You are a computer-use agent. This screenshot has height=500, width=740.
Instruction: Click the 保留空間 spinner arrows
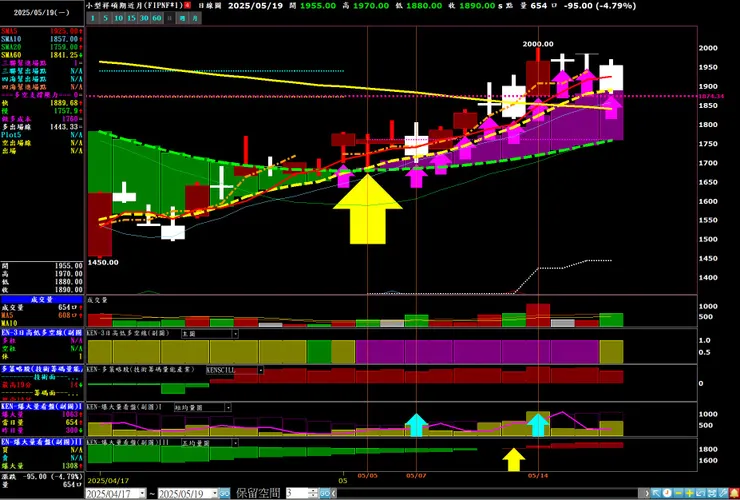[313, 493]
